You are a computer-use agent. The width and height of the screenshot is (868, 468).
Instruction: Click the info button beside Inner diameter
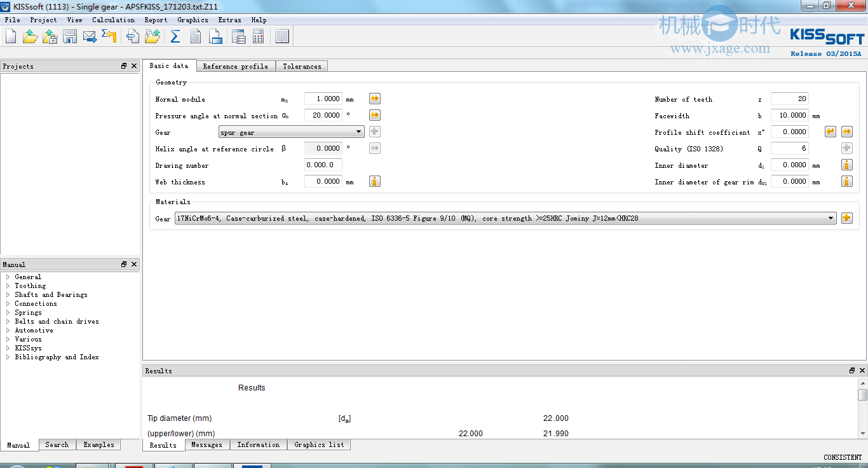click(x=847, y=165)
